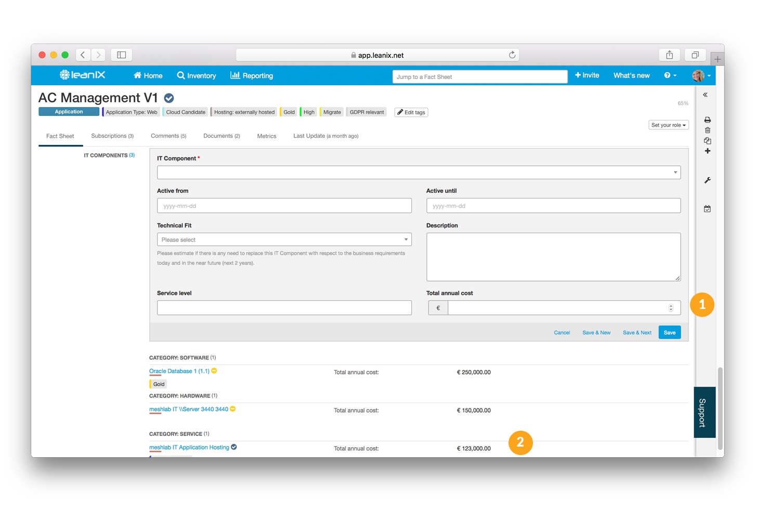Click the calendar check icon in sidebar
Screen dimensions: 768x532
[708, 209]
